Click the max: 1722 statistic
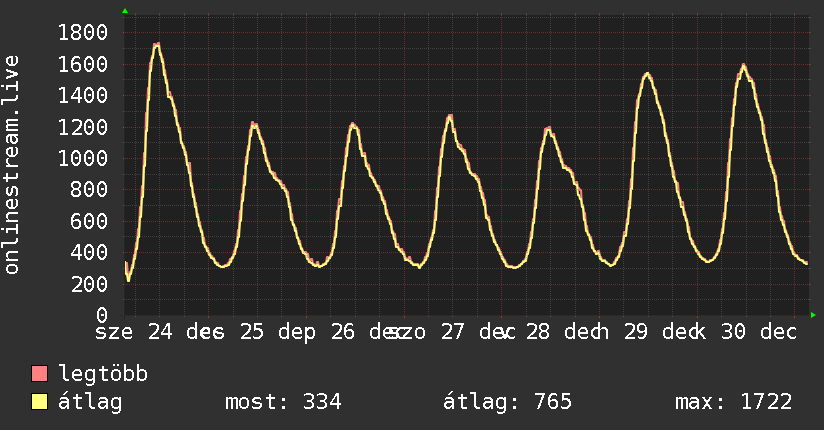 click(x=734, y=402)
